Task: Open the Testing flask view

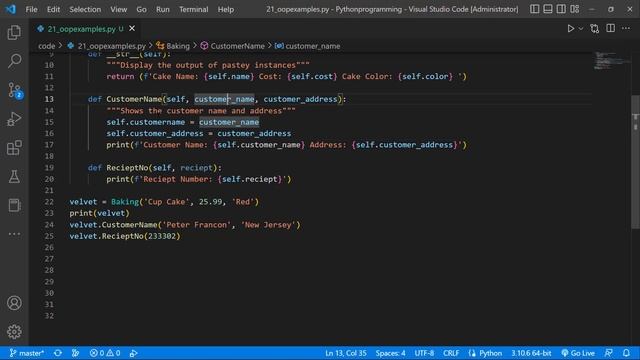Action: [x=14, y=176]
